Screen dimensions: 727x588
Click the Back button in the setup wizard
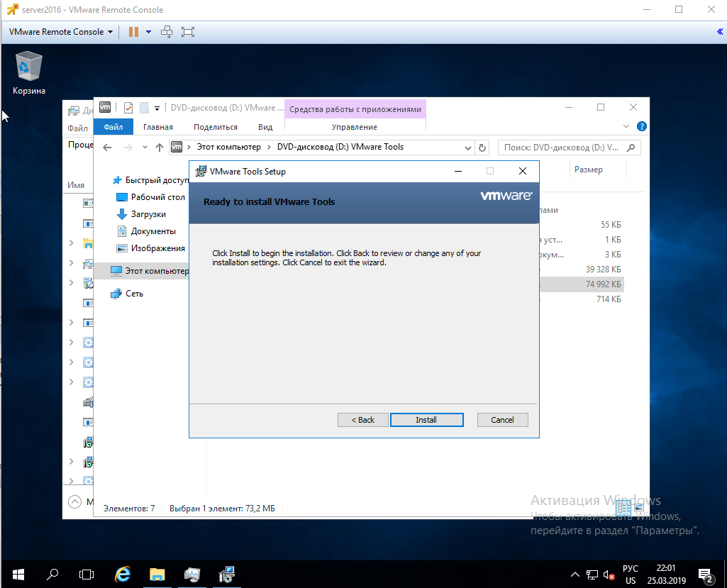coord(362,420)
